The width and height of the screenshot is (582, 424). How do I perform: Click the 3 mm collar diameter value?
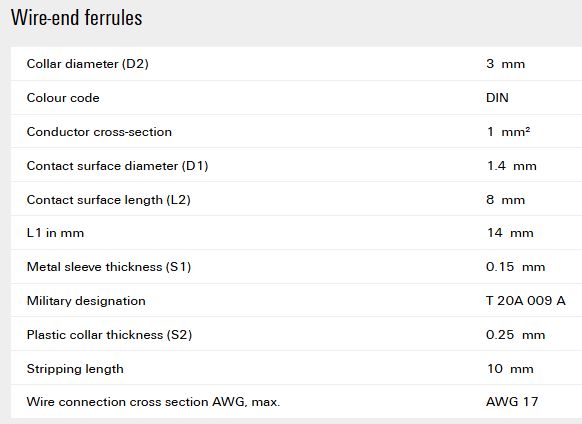[506, 64]
